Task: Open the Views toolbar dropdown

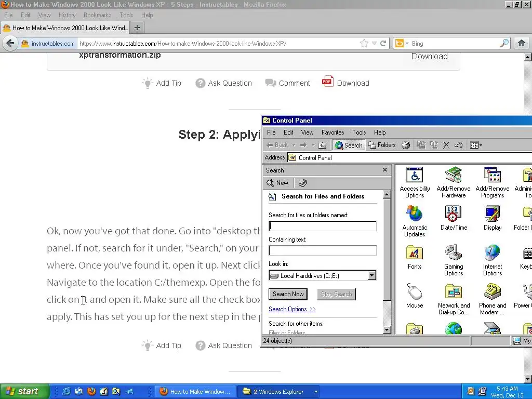Action: click(476, 145)
